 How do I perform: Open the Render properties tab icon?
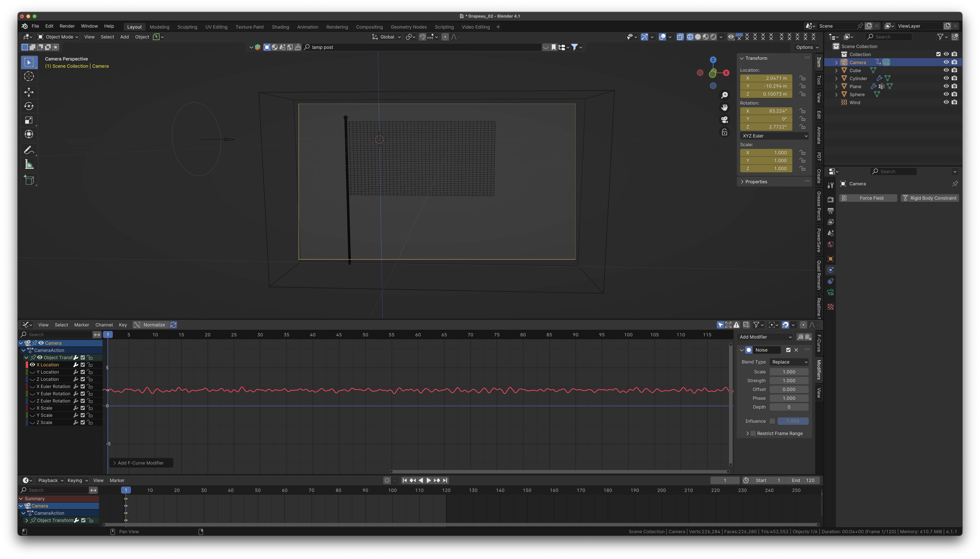831,200
